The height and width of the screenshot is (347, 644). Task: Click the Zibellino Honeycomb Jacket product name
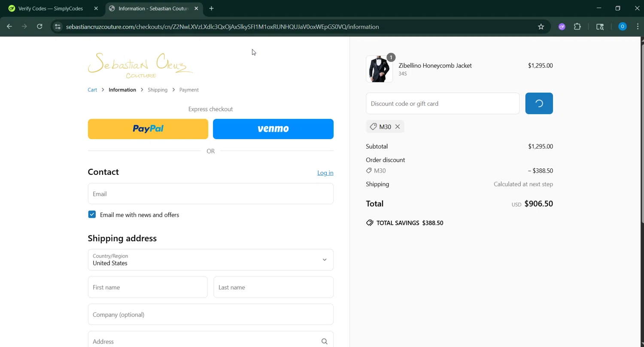(x=435, y=65)
